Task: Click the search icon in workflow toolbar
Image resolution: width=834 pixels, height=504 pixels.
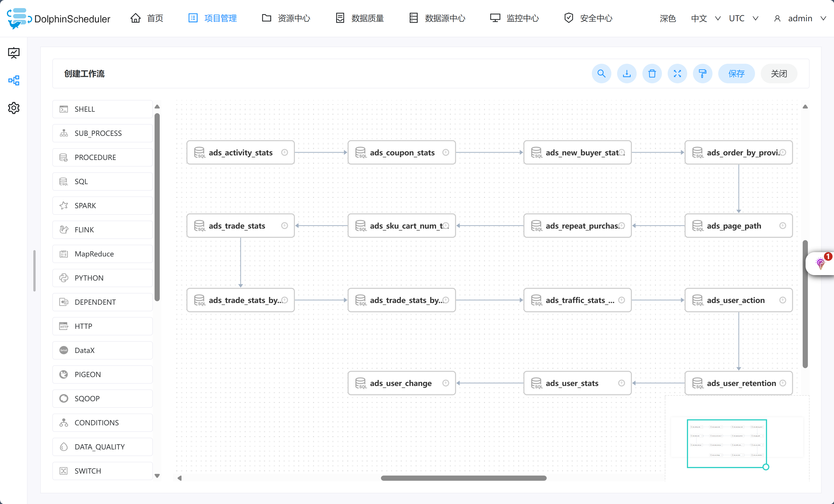Action: [x=601, y=74]
